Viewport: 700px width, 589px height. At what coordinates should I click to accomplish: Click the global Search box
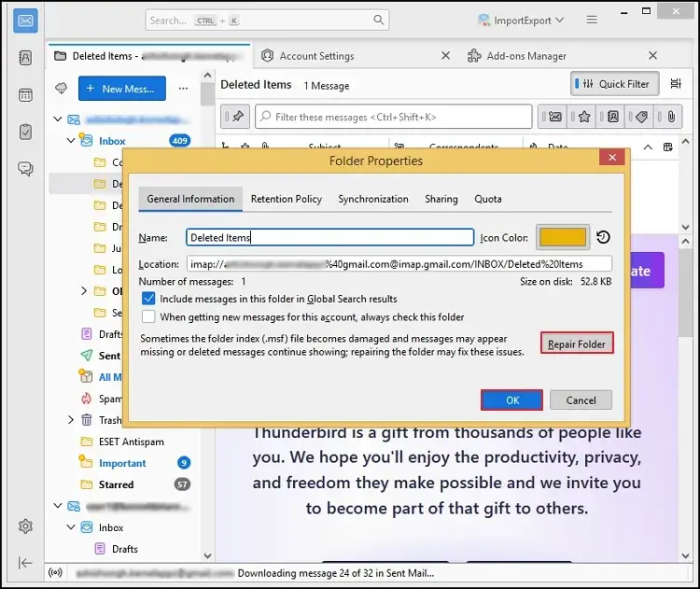tap(267, 21)
